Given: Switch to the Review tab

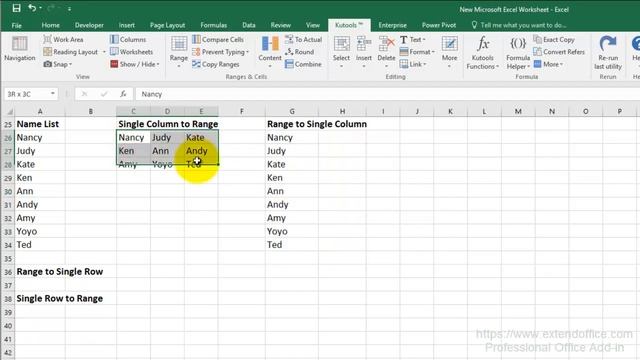Looking at the screenshot, I should [x=281, y=25].
